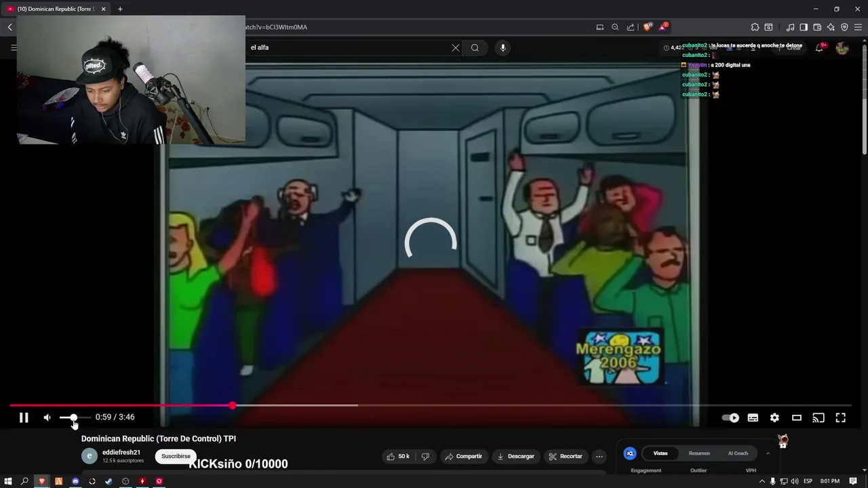Open Discord from the taskbar
This screenshot has height=488, width=868.
coord(75,481)
